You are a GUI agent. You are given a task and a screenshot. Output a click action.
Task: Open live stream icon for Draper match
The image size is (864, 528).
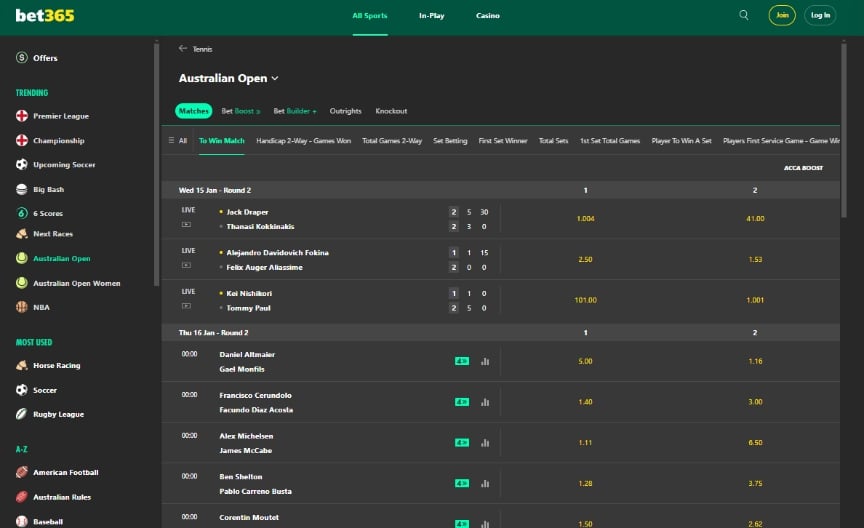(x=186, y=224)
